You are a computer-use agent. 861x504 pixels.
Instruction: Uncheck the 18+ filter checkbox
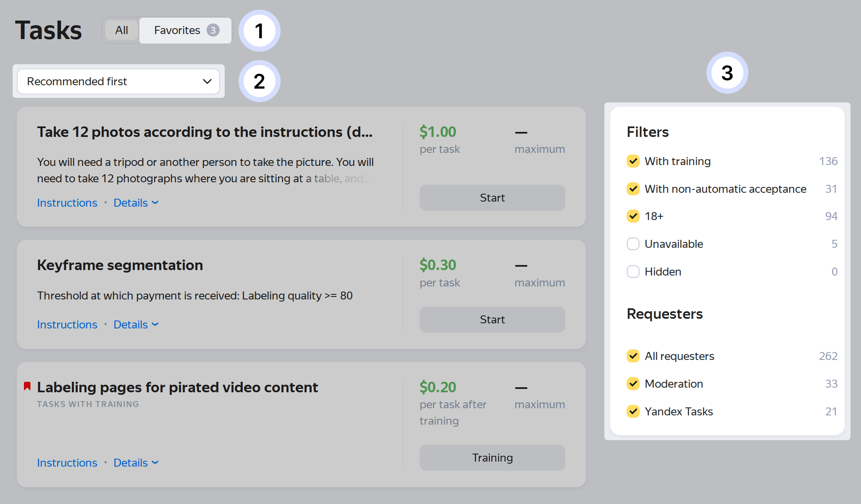click(x=633, y=216)
